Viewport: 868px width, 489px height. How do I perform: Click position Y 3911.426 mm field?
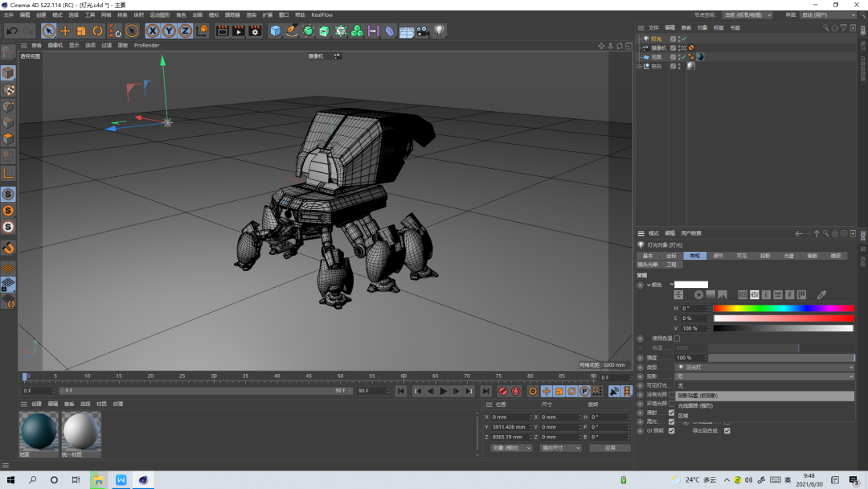point(510,427)
